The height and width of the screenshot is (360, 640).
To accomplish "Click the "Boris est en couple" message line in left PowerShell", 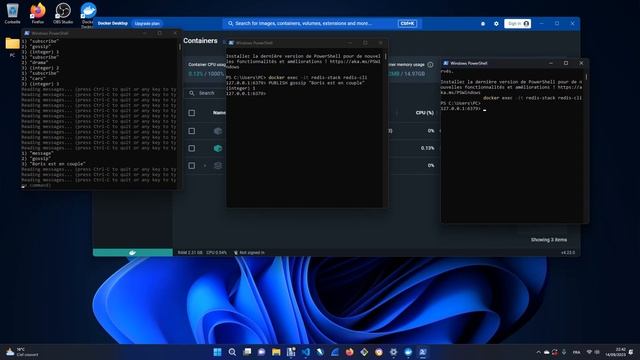I will [53, 164].
